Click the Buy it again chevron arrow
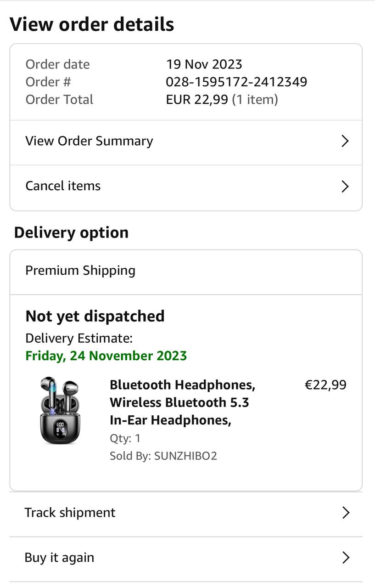This screenshot has width=375, height=588. (x=346, y=558)
